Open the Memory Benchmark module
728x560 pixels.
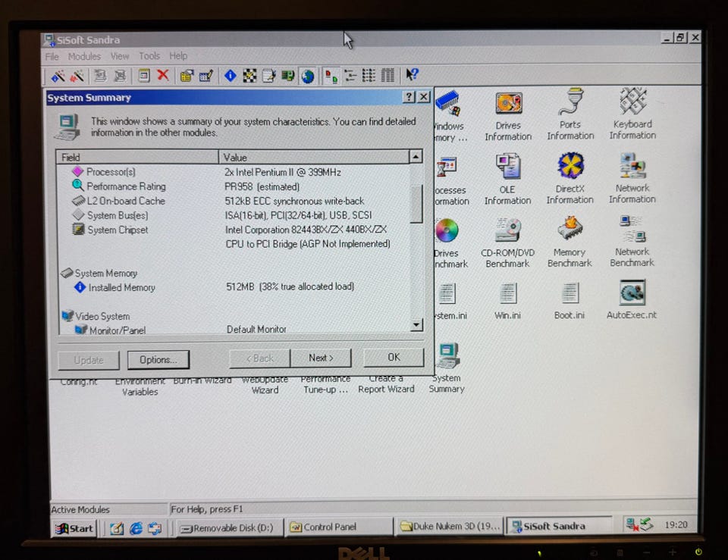pyautogui.click(x=570, y=242)
